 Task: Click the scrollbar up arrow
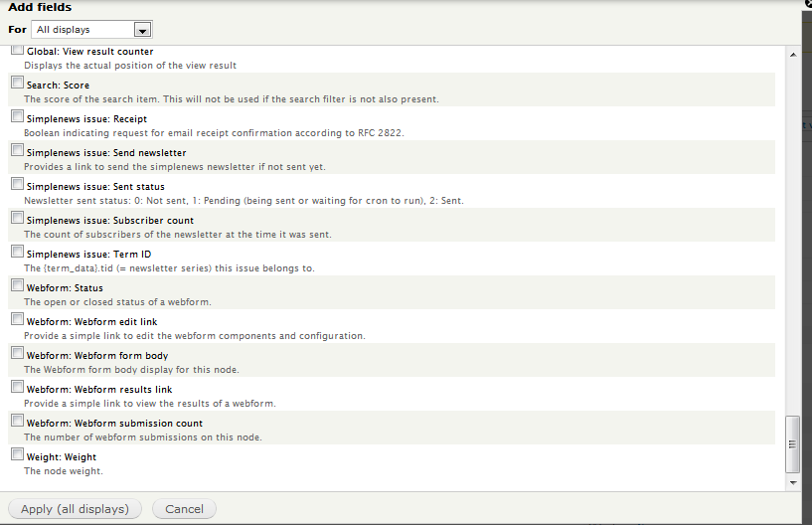coord(793,55)
